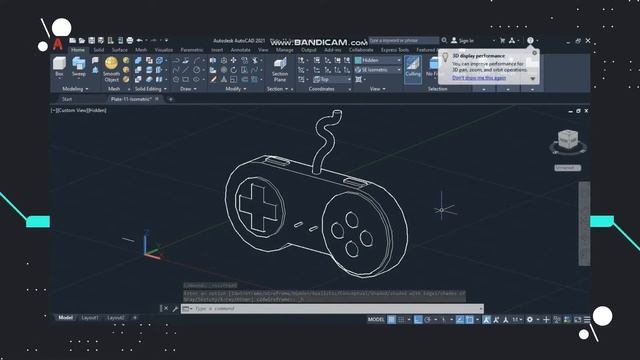Switch to the Solid ribbon tab

(99, 50)
